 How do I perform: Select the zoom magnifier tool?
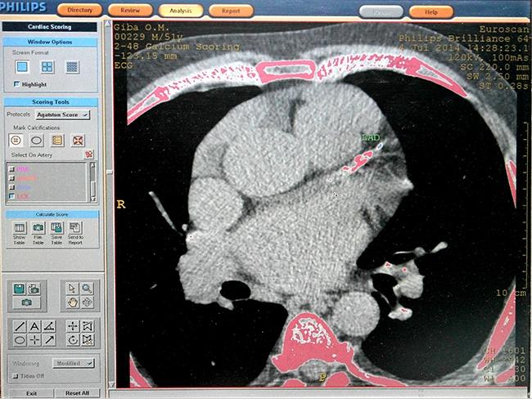click(87, 288)
